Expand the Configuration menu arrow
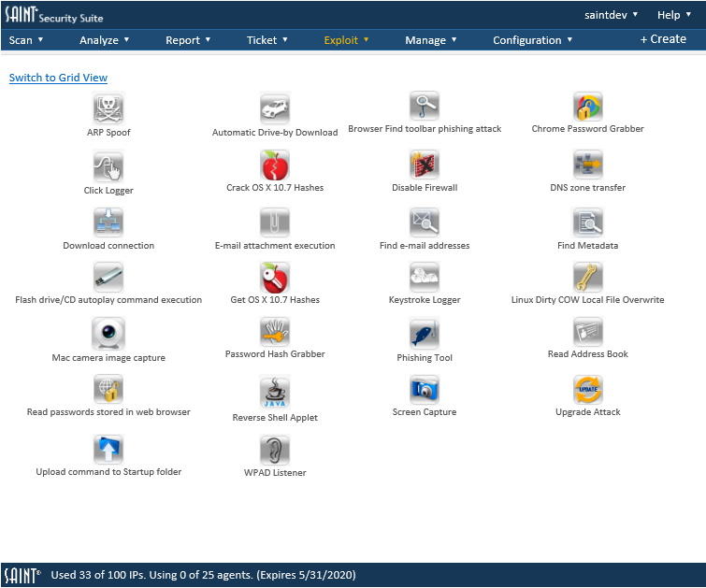This screenshot has width=706, height=588. pyautogui.click(x=569, y=39)
